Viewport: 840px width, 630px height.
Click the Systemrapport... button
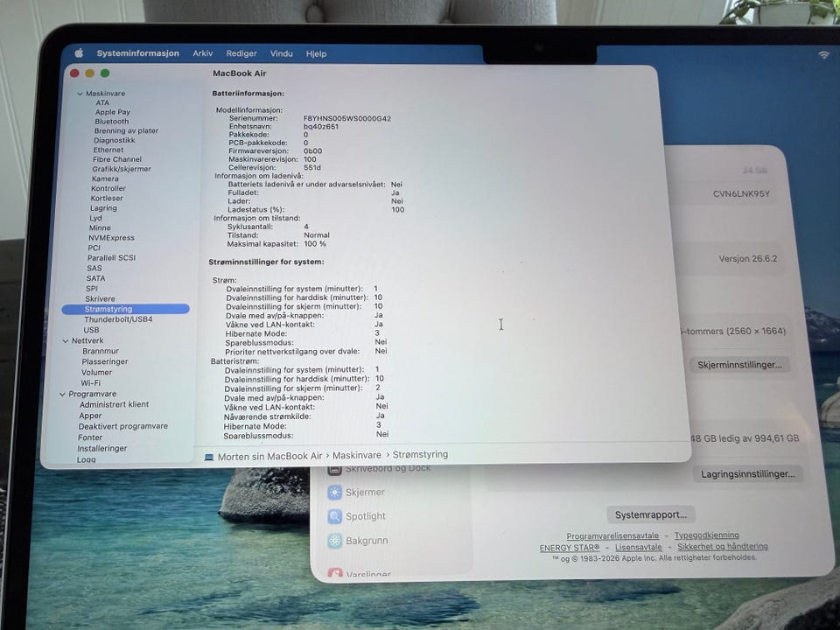(650, 514)
